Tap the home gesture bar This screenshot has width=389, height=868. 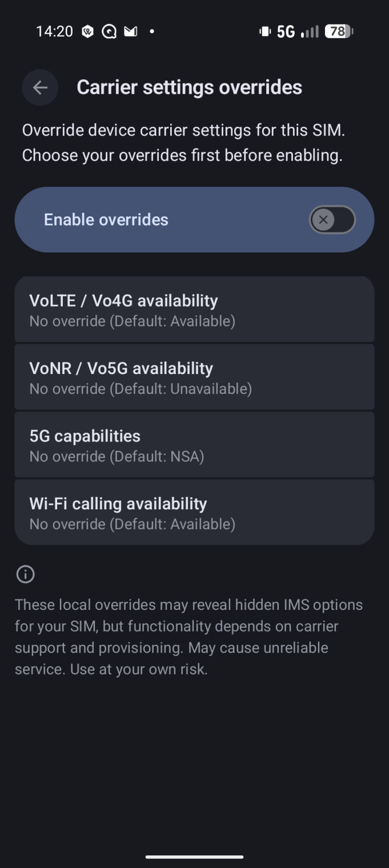pyautogui.click(x=194, y=857)
